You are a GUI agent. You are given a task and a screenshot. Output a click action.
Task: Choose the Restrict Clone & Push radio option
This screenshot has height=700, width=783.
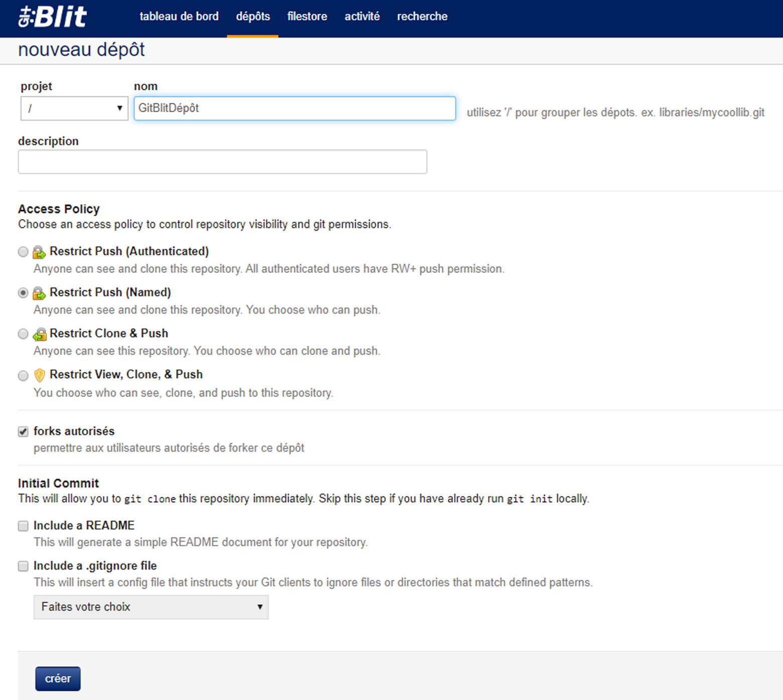pos(23,334)
